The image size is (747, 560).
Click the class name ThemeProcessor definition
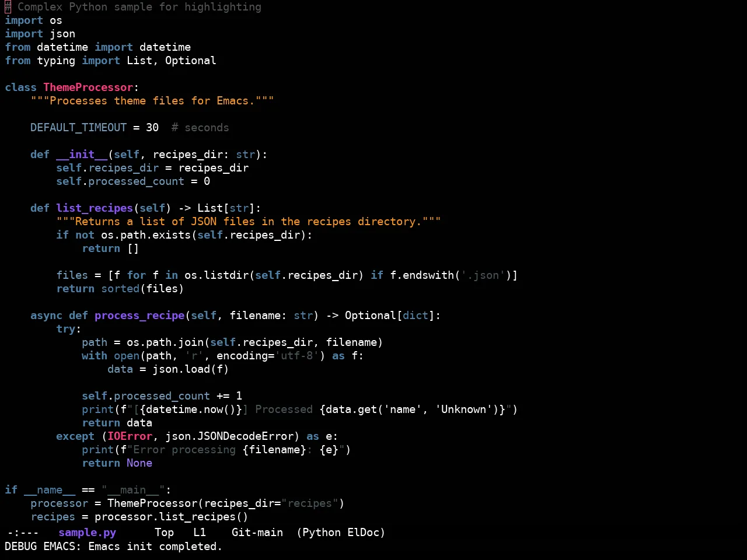[88, 87]
